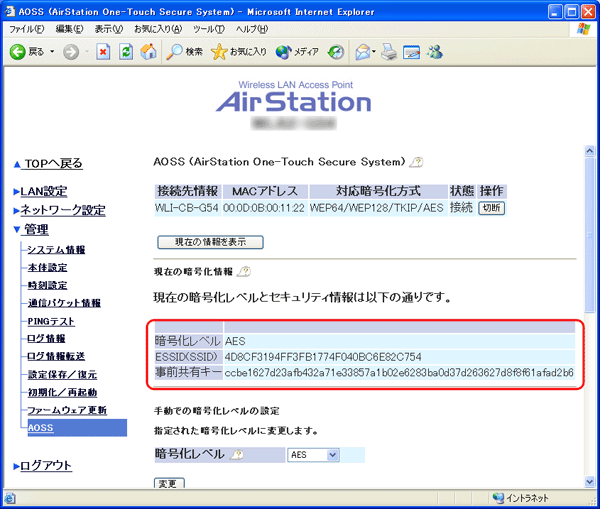Click the Print toolbar icon

pos(389,52)
